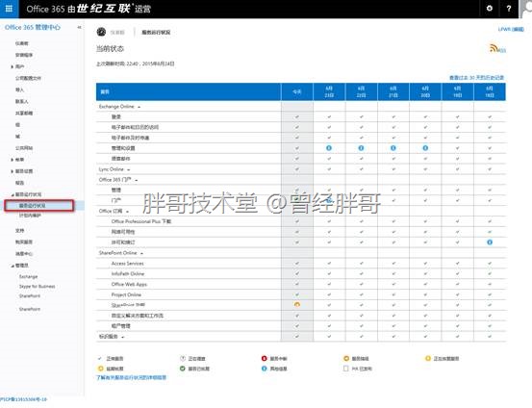The image size is (532, 408).
Task: Select the Office Professional Plus 下载 row
Action: [x=301, y=221]
